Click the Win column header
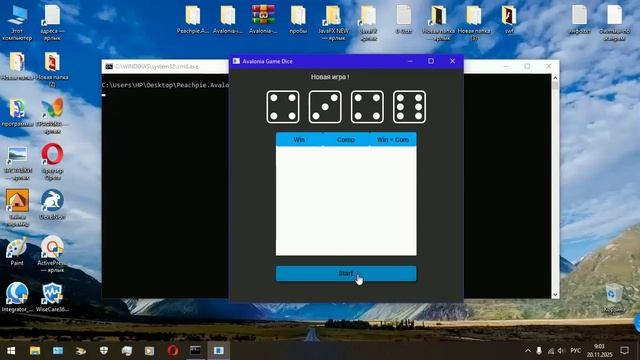This screenshot has height=360, width=640. coord(299,140)
